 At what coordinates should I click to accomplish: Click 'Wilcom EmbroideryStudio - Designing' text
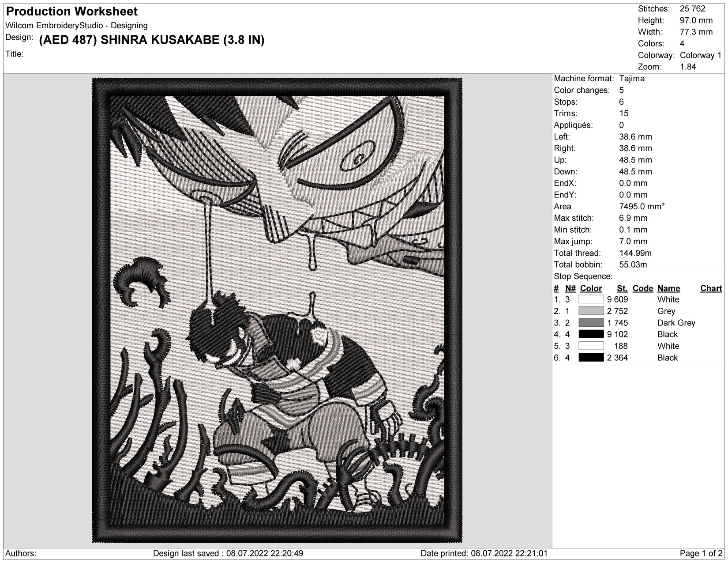click(x=76, y=26)
